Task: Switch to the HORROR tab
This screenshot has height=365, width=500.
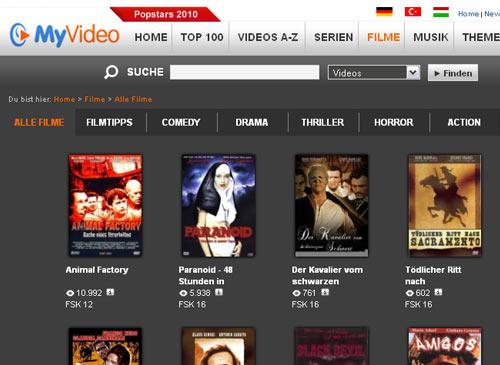Action: (x=394, y=122)
